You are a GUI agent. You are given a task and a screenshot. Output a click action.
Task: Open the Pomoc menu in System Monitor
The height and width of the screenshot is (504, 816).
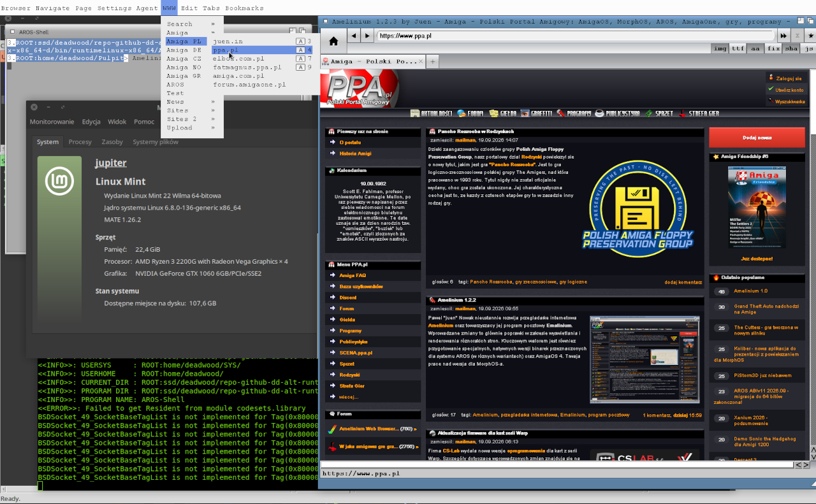(144, 122)
